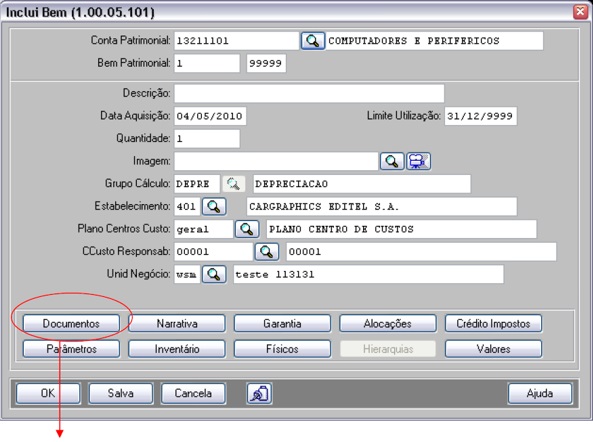This screenshot has height=442, width=593.
Task: Click the Cancela button
Action: pos(193,394)
